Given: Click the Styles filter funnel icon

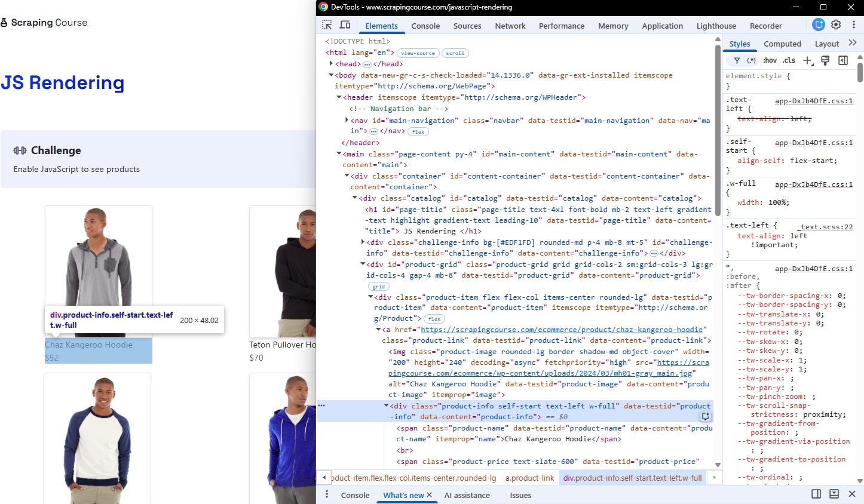Looking at the screenshot, I should [x=737, y=60].
